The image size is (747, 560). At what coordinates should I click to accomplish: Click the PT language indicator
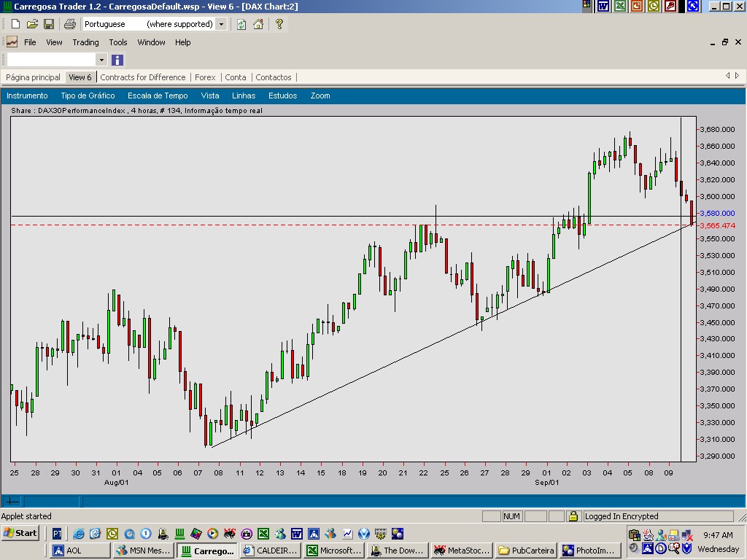tap(57, 534)
